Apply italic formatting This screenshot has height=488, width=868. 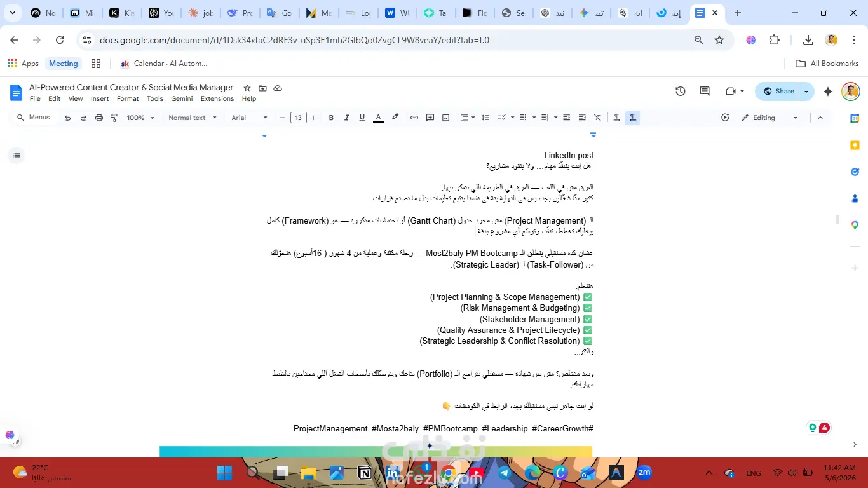347,118
